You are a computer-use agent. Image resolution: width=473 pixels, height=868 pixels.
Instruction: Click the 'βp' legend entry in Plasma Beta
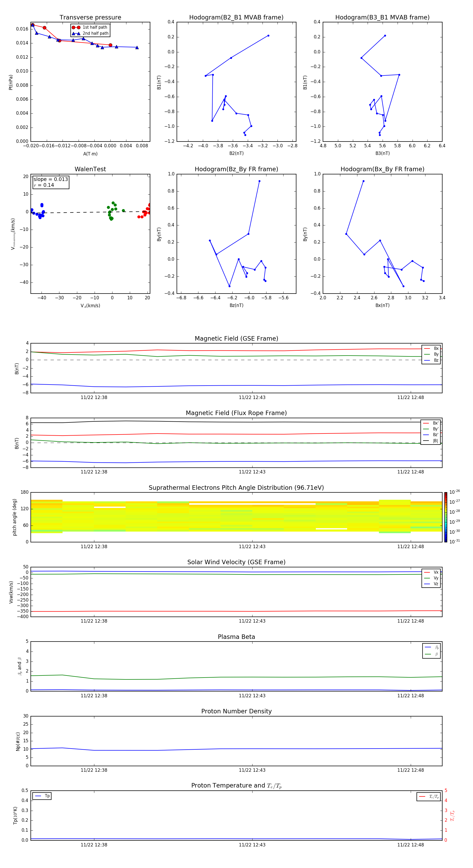(x=432, y=647)
